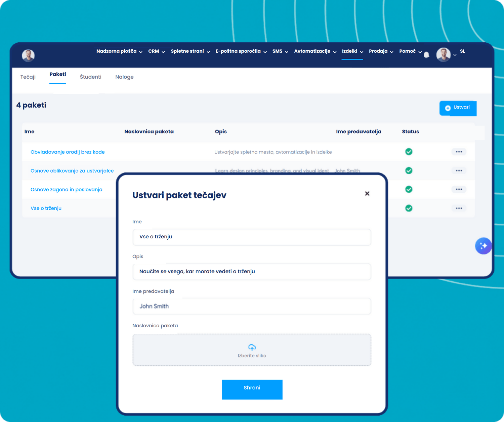Open options menu for Obvladovanje orodij brez kode
Image resolution: width=504 pixels, height=422 pixels.
[x=459, y=152]
